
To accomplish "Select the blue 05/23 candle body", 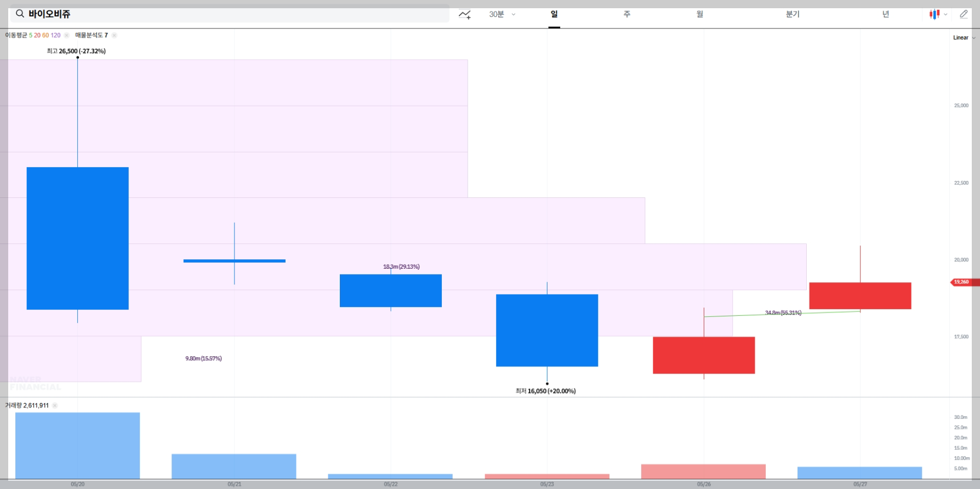I will tap(547, 331).
